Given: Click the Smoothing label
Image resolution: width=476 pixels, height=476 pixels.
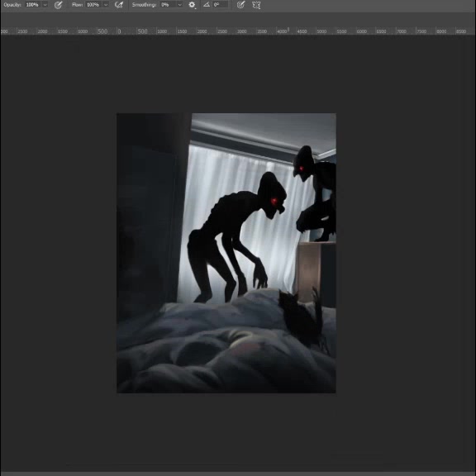Looking at the screenshot, I should [144, 5].
